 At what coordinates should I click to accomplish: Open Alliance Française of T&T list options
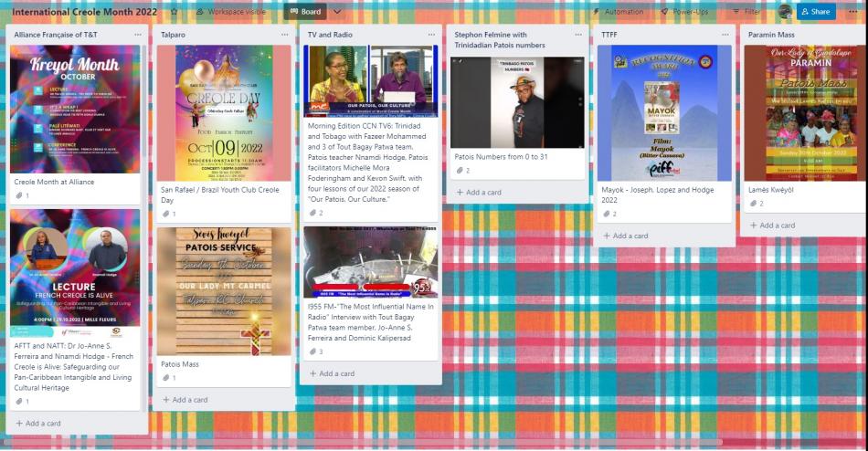click(x=138, y=35)
